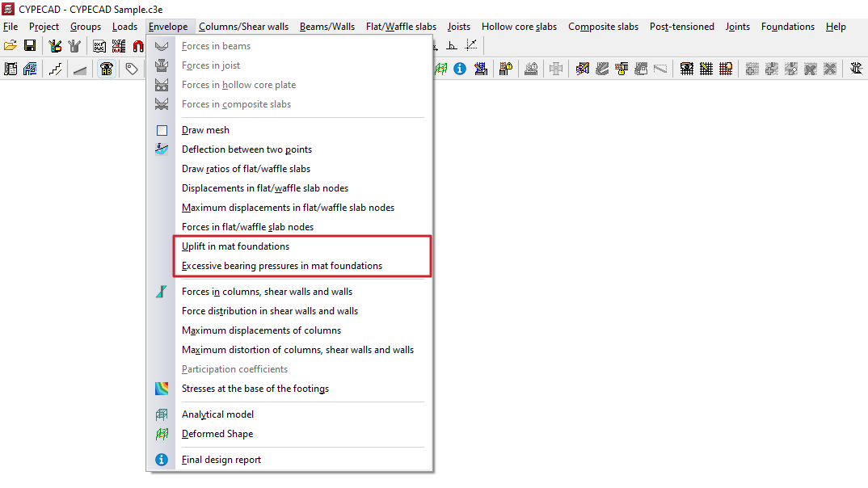This screenshot has width=868, height=488.
Task: Toggle the red magnet snap icon
Action: (x=138, y=46)
